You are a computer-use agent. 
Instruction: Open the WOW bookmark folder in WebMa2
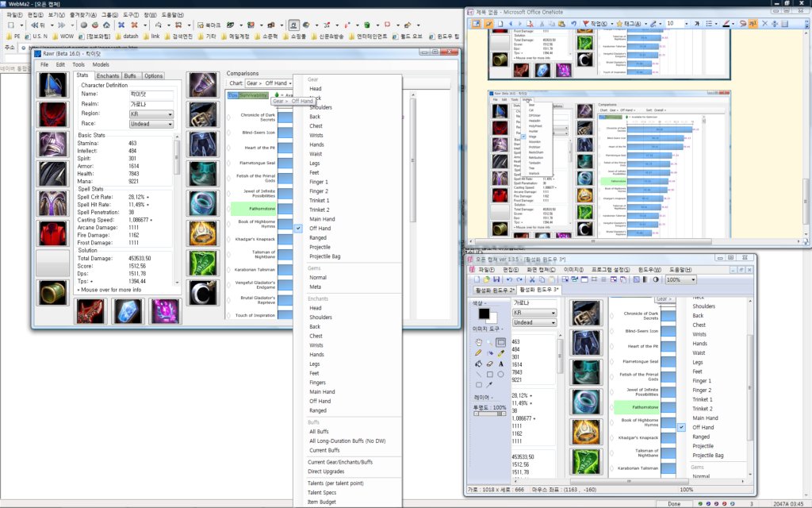point(63,37)
